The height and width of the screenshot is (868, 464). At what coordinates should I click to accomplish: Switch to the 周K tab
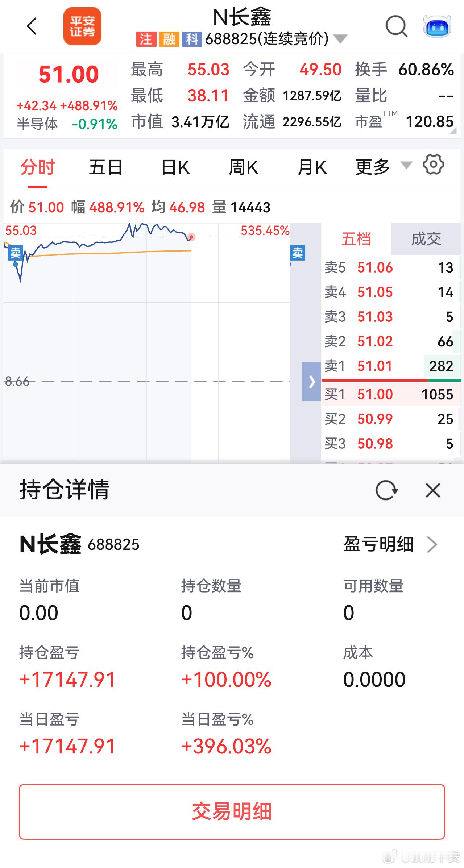click(243, 167)
